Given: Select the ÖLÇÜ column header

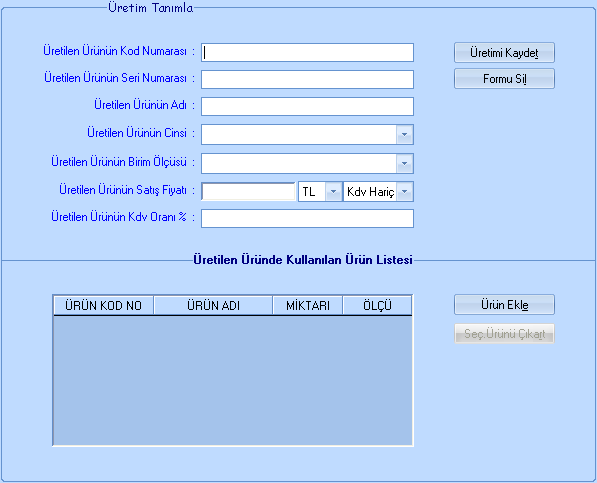Looking at the screenshot, I should tap(377, 306).
